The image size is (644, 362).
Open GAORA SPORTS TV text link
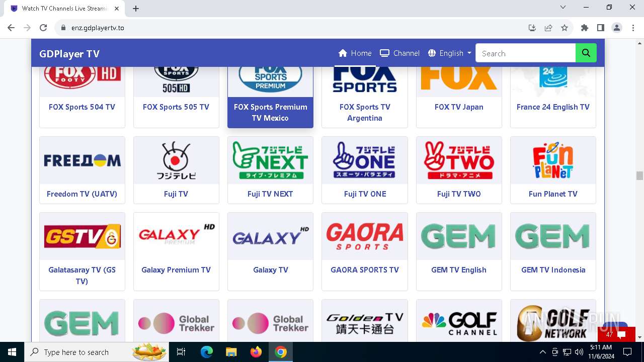[x=365, y=270]
